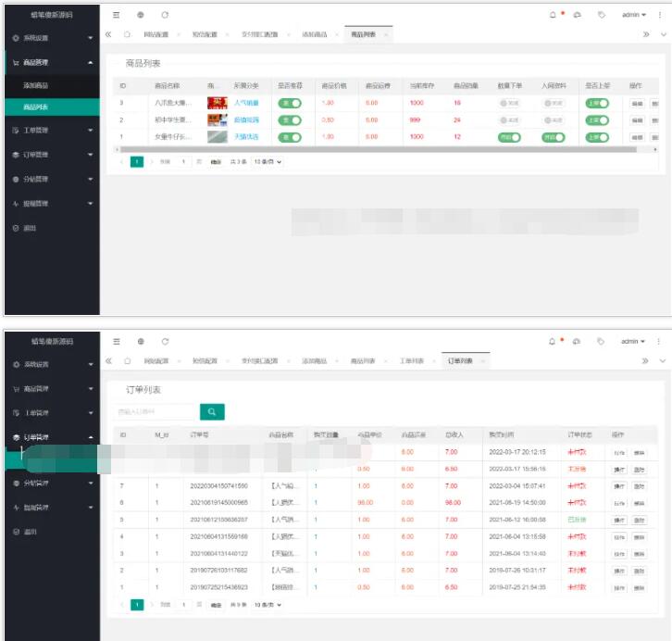Select 添加商品 in the sidebar submenu
Viewport: 672px width, 641px height.
36,85
